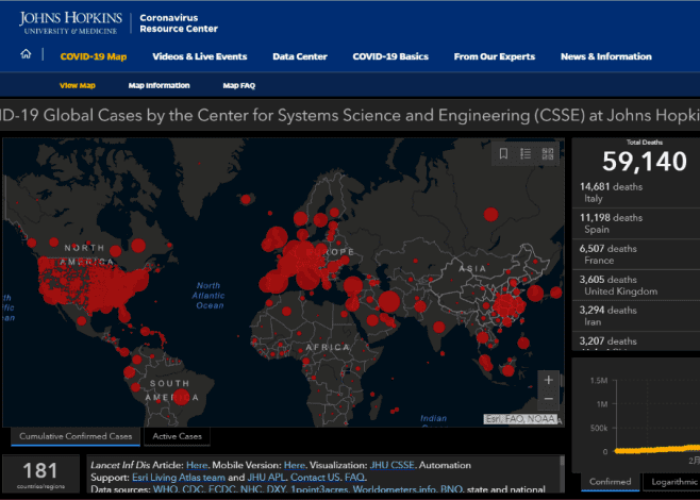Open the Contact US link
This screenshot has height=500, width=700.
[x=315, y=478]
